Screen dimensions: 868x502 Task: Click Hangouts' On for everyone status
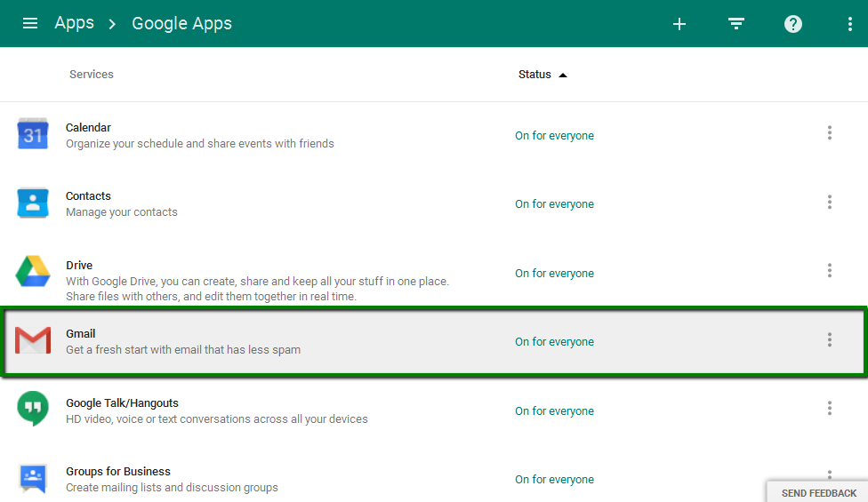(x=554, y=410)
